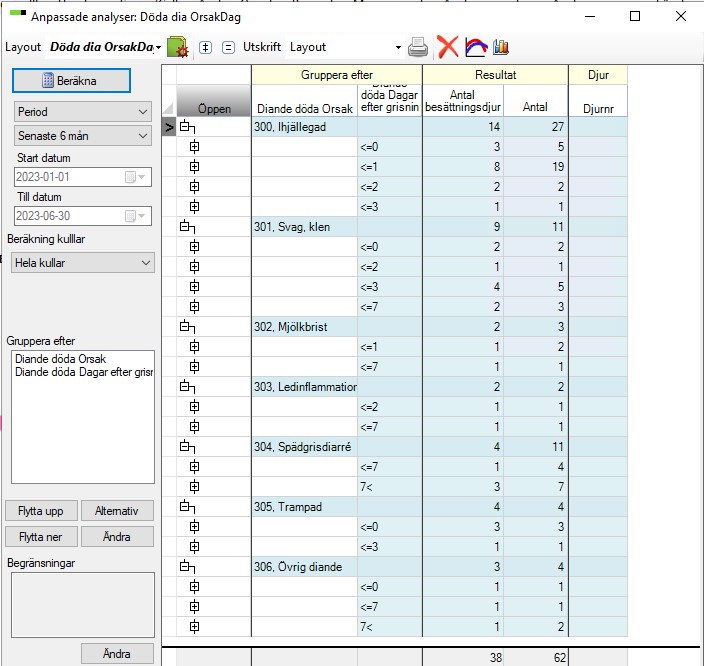This screenshot has height=666, width=704.
Task: Click Ändra button beside Flytta ner
Action: (117, 537)
